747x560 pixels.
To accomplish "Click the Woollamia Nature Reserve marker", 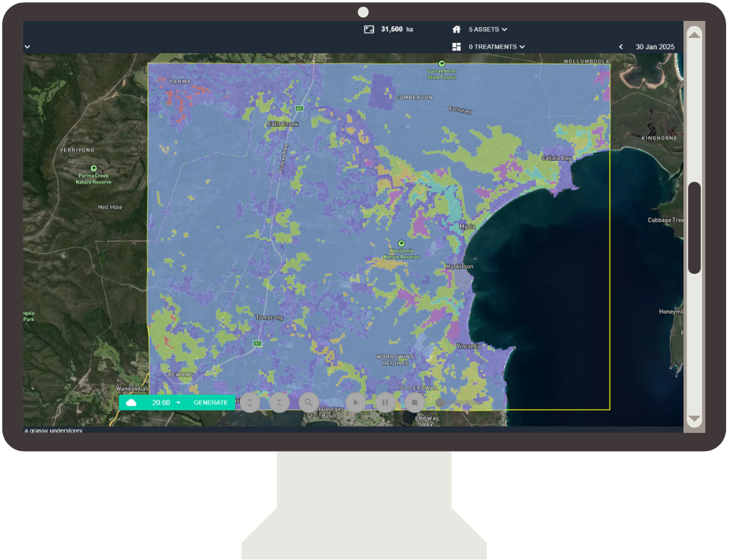I will click(401, 243).
